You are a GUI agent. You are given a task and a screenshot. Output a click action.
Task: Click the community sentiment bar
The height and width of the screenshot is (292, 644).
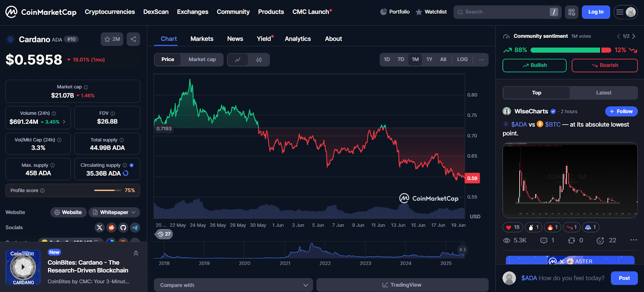[x=571, y=50]
